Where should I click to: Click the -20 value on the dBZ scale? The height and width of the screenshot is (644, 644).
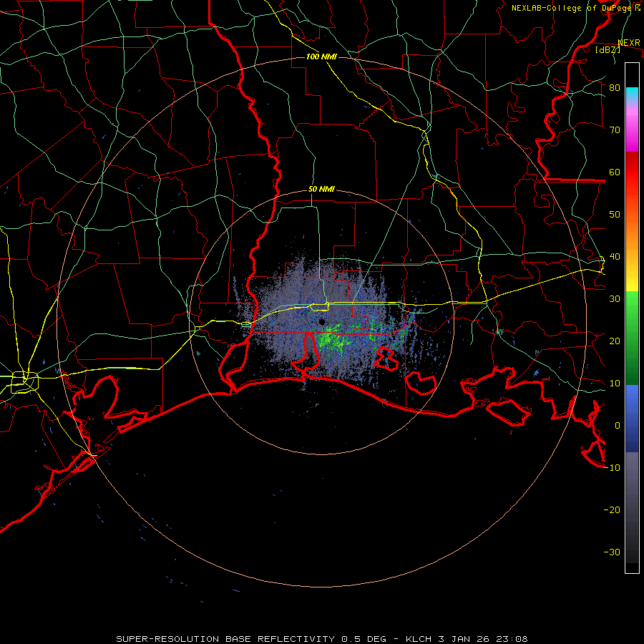(x=612, y=510)
